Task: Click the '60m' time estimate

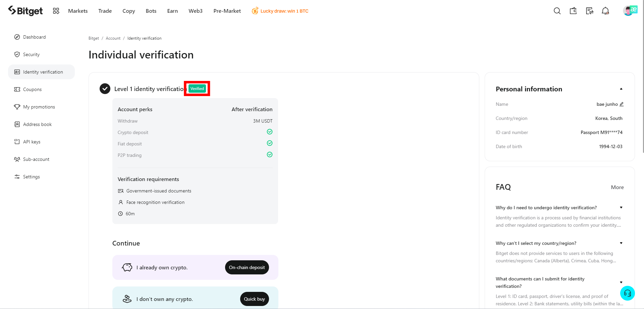Action: 130,214
